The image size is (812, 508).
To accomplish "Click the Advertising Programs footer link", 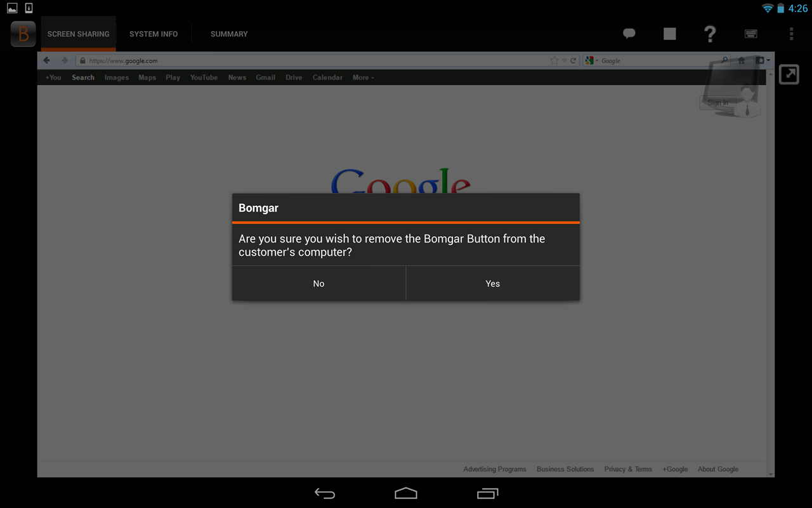I will (x=495, y=469).
